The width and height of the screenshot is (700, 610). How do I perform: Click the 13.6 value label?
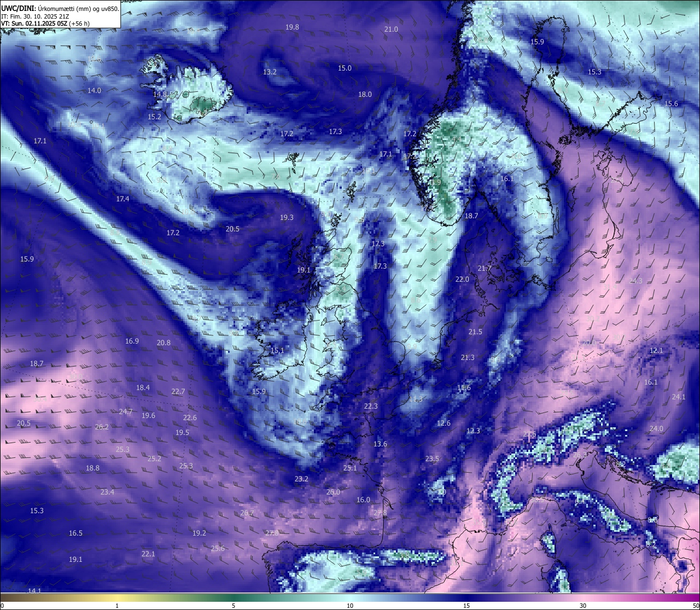pos(380,444)
